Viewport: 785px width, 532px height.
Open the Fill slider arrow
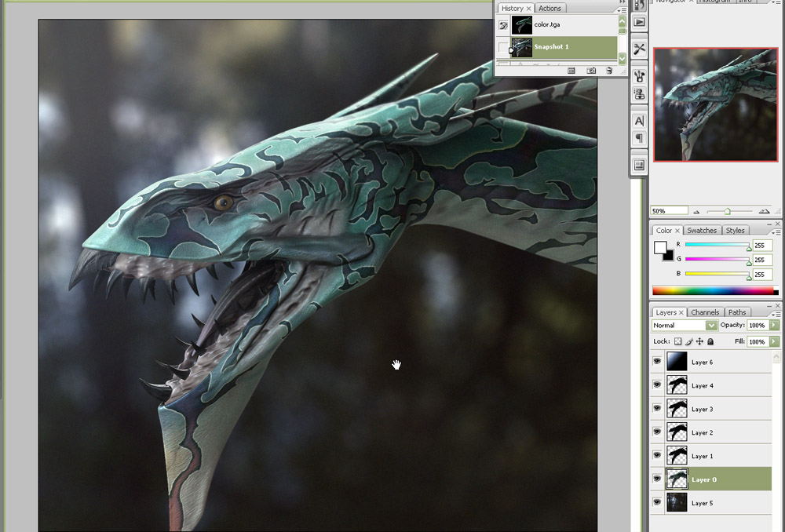coord(774,342)
